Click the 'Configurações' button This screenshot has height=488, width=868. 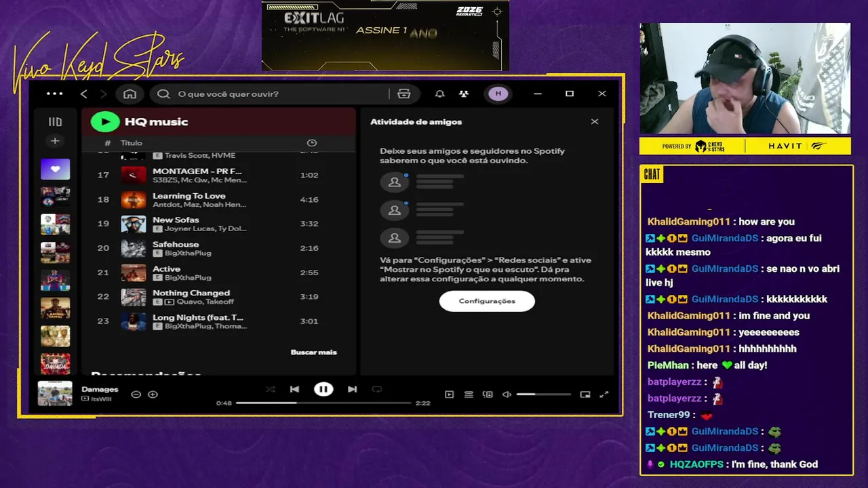487,301
